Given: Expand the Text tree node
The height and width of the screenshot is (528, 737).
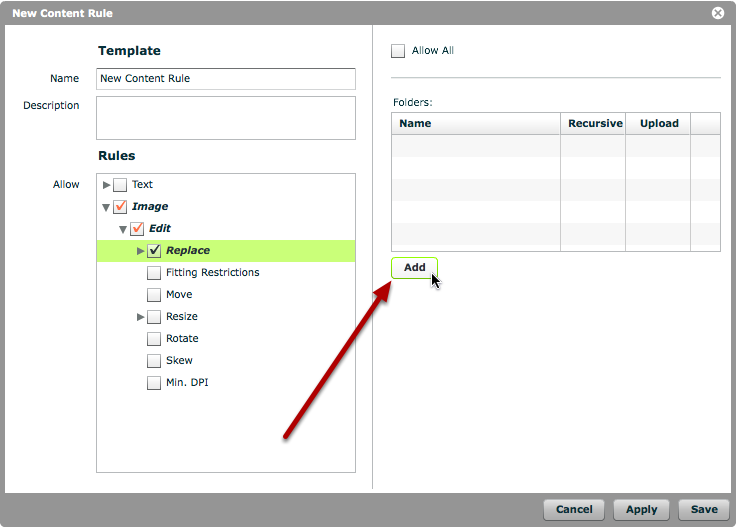Looking at the screenshot, I should coord(107,185).
